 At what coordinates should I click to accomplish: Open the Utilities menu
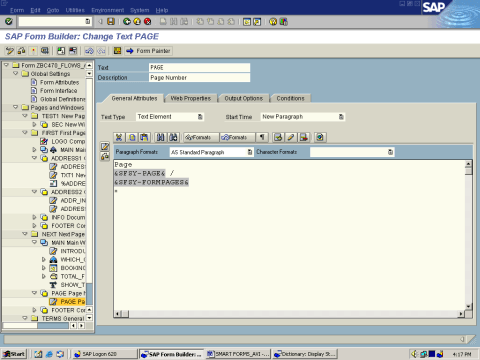[x=75, y=10]
